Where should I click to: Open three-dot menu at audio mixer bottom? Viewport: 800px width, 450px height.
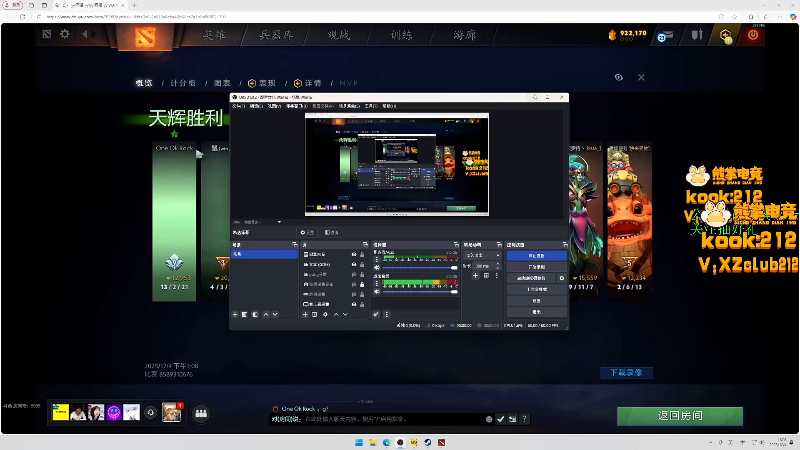387,315
